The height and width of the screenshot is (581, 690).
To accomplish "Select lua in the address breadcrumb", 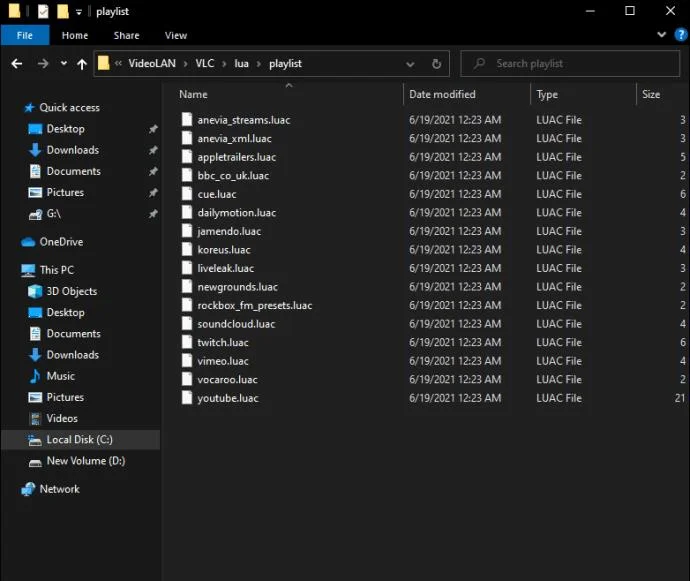I will coord(241,64).
